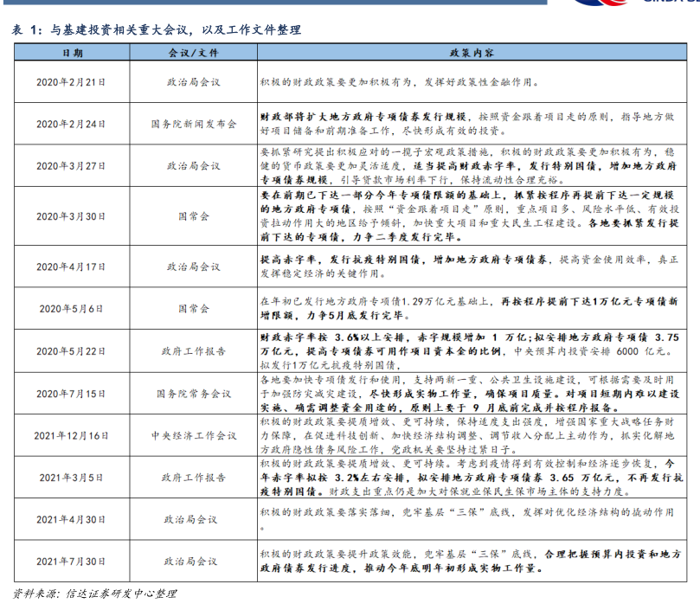Click the date cell 2020年3月27日

point(72,166)
